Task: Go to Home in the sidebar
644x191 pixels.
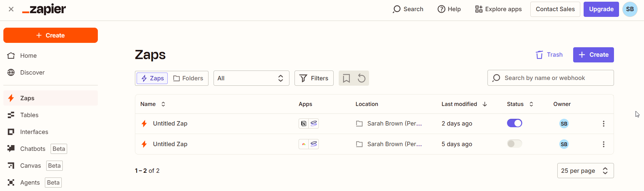Action: tap(51, 56)
